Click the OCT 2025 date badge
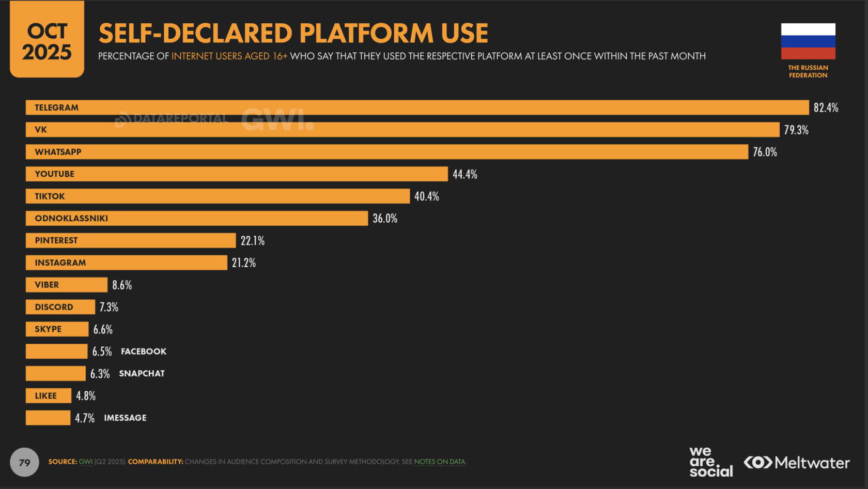 click(x=47, y=41)
